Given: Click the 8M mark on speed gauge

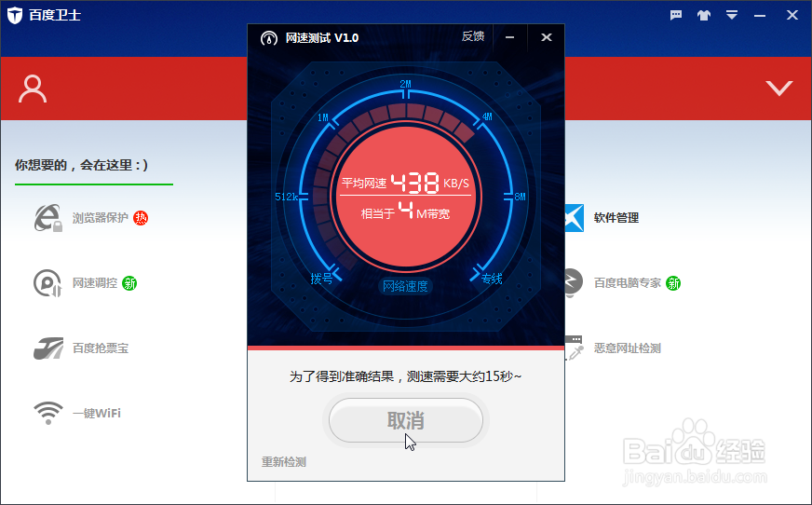Looking at the screenshot, I should pos(520,197).
